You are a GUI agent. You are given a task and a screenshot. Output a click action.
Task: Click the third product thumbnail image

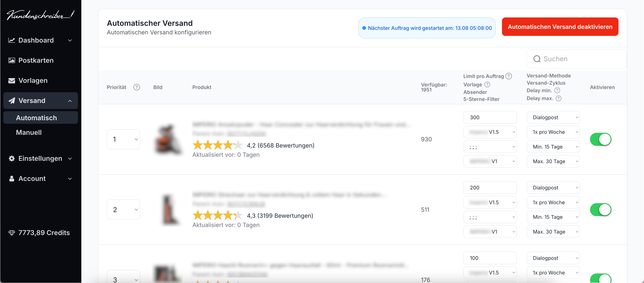click(x=168, y=274)
